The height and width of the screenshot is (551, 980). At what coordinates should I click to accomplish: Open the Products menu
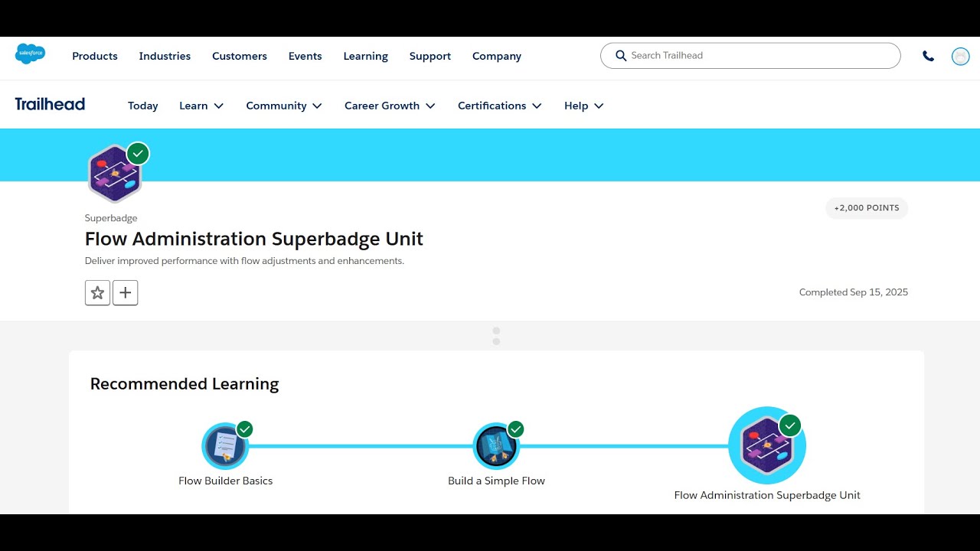click(95, 56)
